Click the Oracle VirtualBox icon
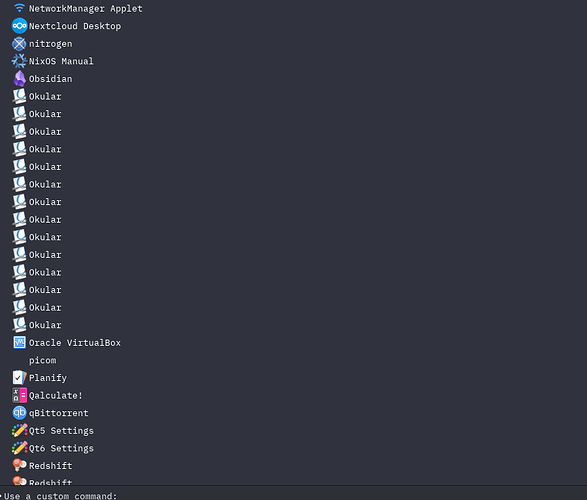The image size is (587, 500). tap(19, 342)
